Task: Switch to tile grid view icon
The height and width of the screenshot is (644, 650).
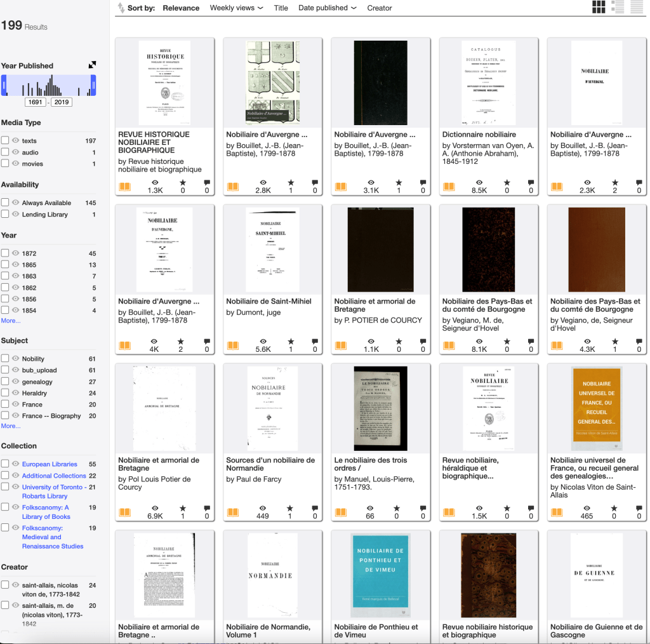Action: coord(598,8)
